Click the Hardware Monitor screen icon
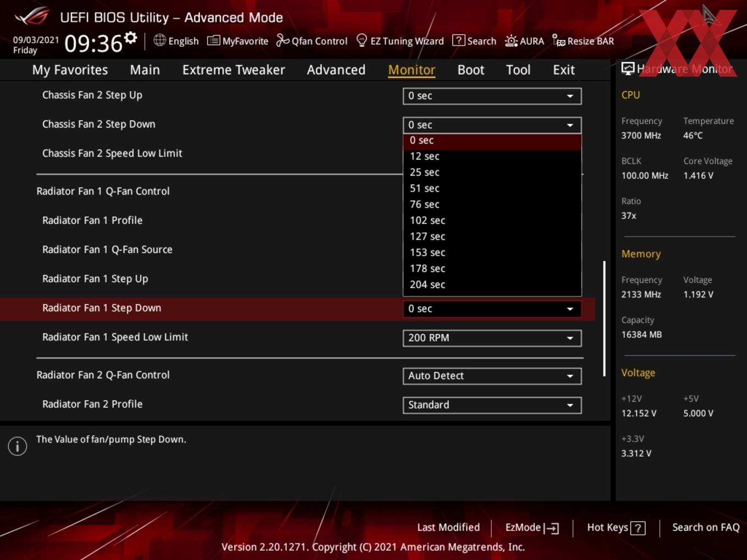 click(628, 69)
